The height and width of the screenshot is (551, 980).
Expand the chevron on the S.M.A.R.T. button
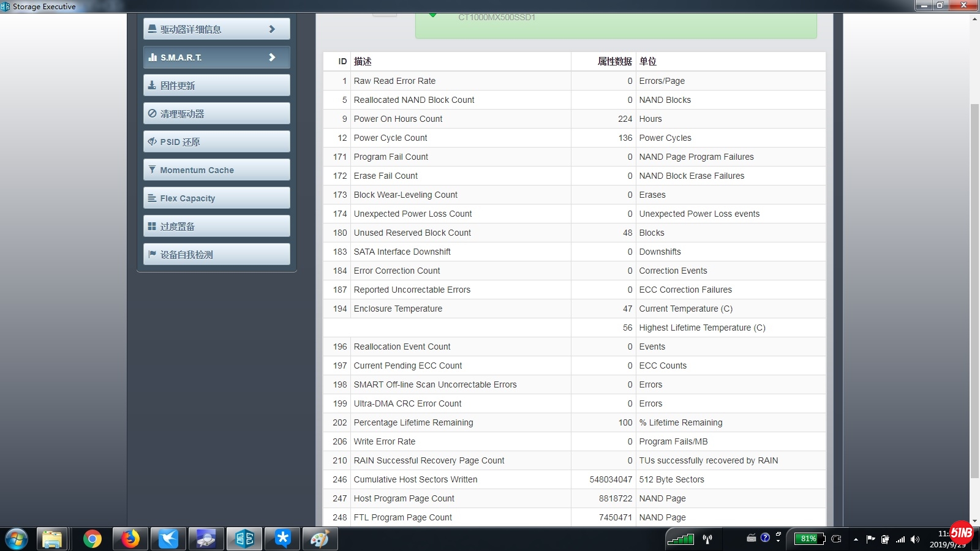tap(272, 58)
